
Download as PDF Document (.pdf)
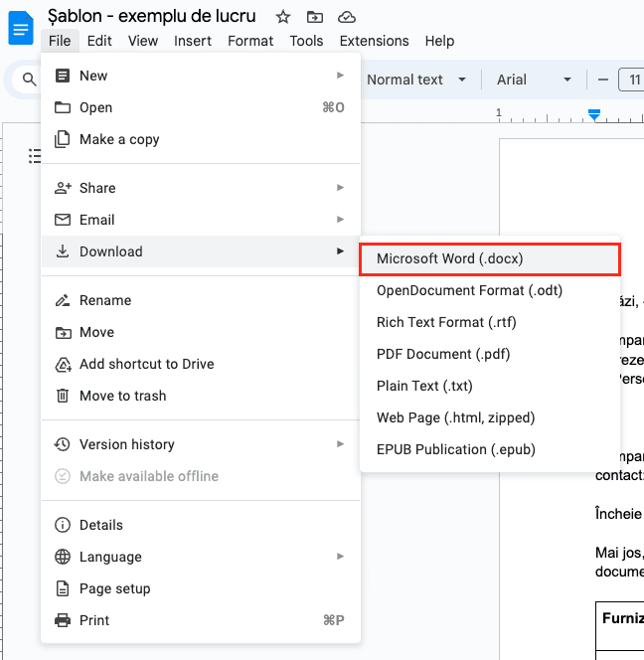pos(490,354)
